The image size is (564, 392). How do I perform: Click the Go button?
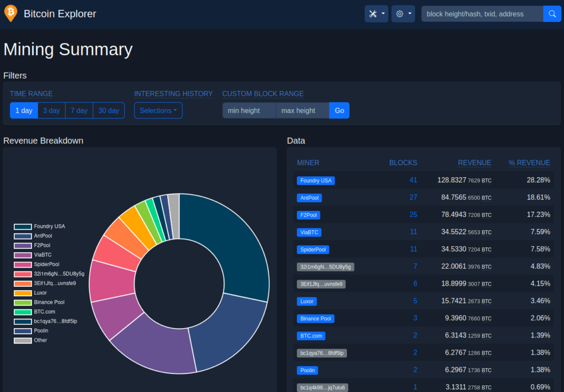(339, 111)
